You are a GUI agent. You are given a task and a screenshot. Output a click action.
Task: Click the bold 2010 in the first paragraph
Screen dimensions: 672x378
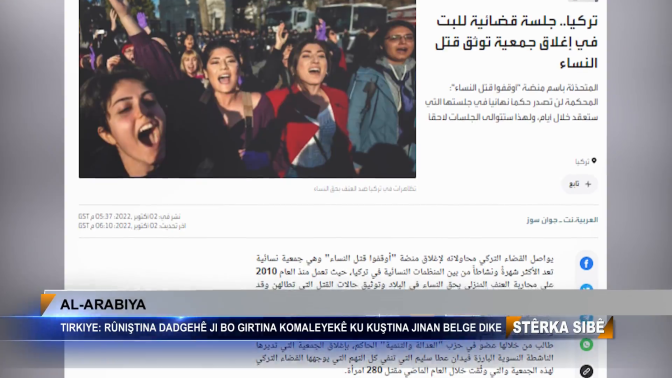coord(266,271)
